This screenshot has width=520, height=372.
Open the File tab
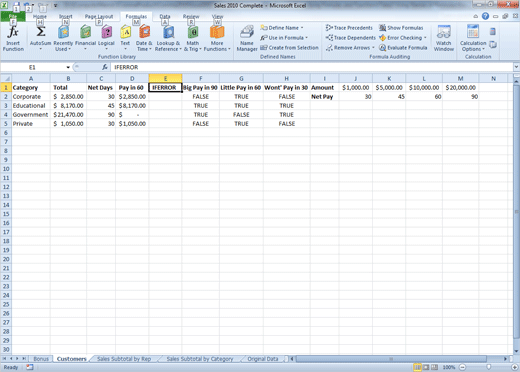click(13, 16)
